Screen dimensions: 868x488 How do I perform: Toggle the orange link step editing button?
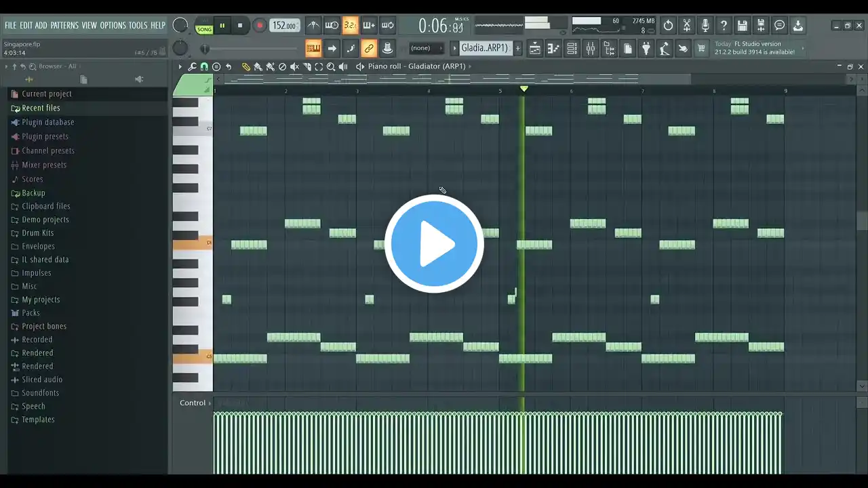pyautogui.click(x=369, y=48)
